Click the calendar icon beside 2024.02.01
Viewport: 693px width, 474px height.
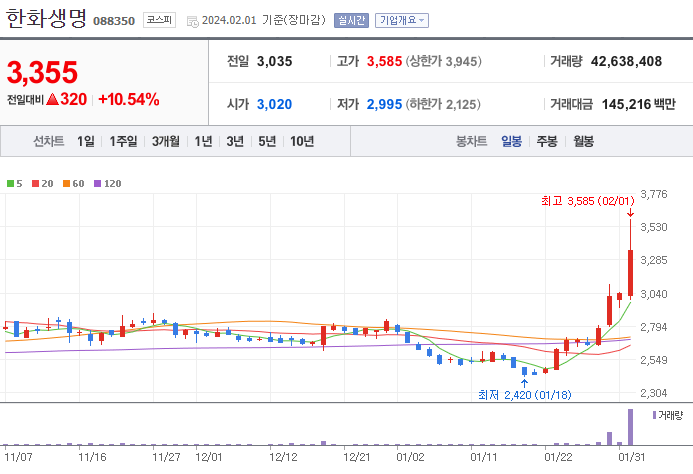(x=193, y=21)
